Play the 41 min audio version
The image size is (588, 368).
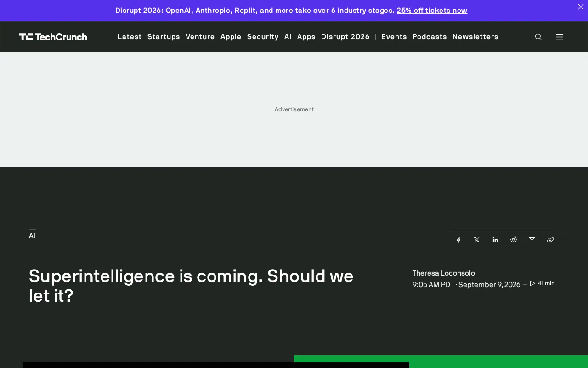click(x=542, y=283)
